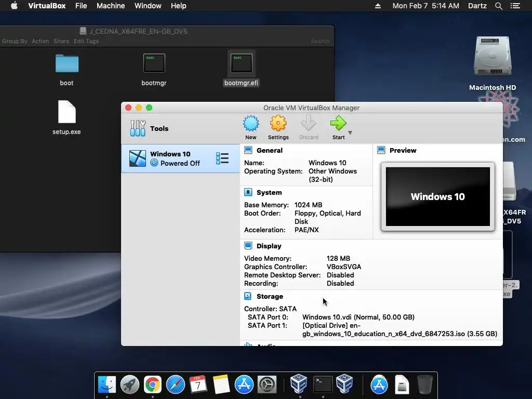Click the Other Windows (32-bit) operating system value

(332, 176)
